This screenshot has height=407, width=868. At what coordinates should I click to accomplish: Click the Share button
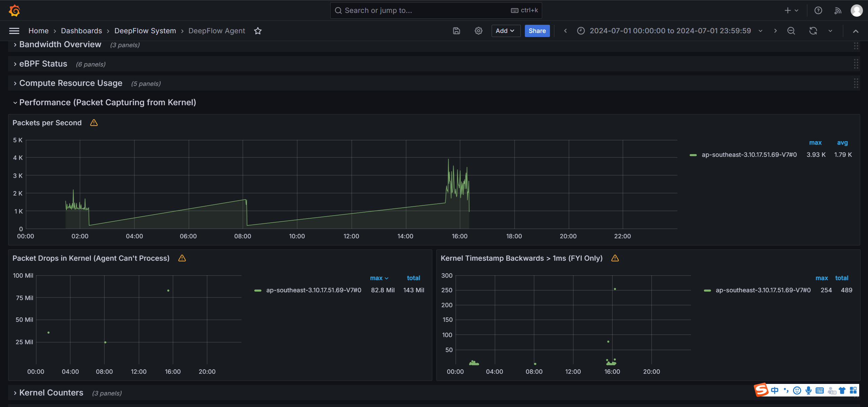(537, 31)
